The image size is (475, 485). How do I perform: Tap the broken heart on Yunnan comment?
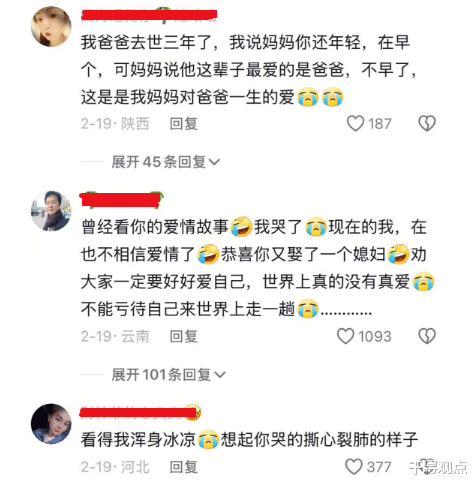[x=427, y=336]
